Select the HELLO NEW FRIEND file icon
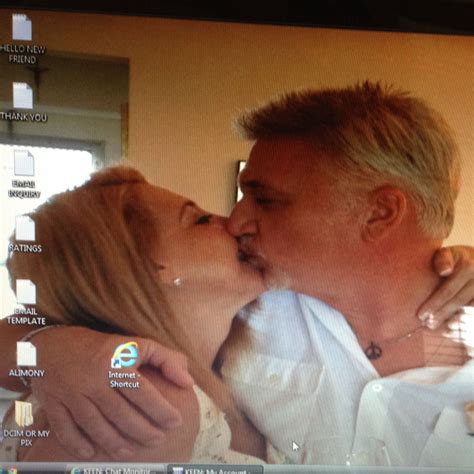The image size is (474, 474). pyautogui.click(x=22, y=27)
